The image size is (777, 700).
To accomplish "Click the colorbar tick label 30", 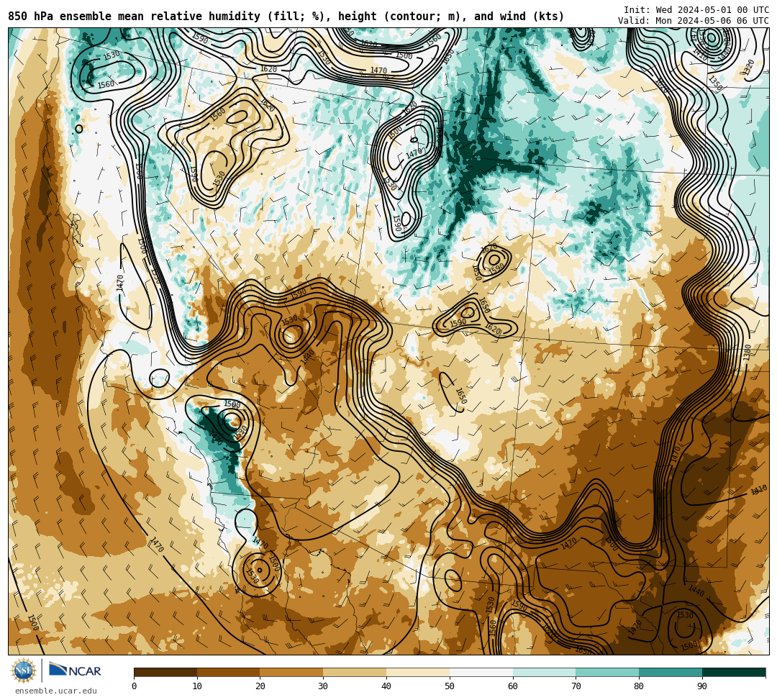I will tap(323, 686).
